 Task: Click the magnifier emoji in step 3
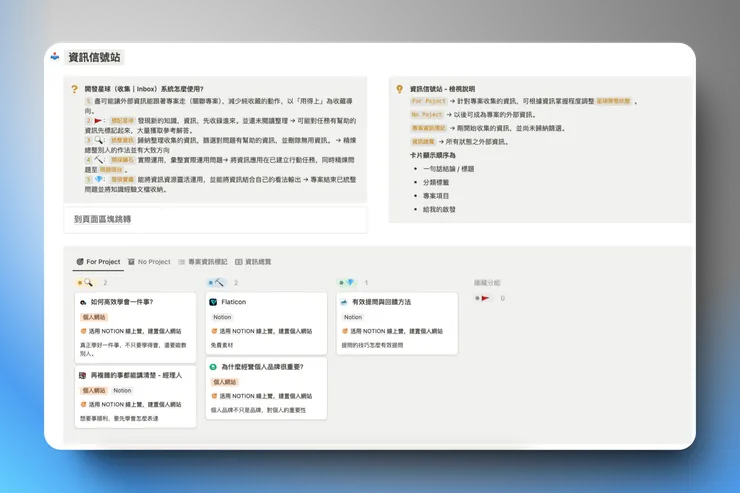pyautogui.click(x=98, y=140)
